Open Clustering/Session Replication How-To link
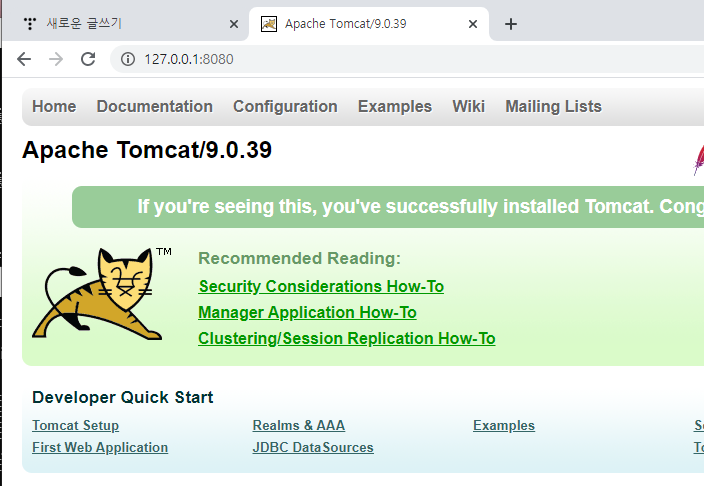 click(347, 338)
